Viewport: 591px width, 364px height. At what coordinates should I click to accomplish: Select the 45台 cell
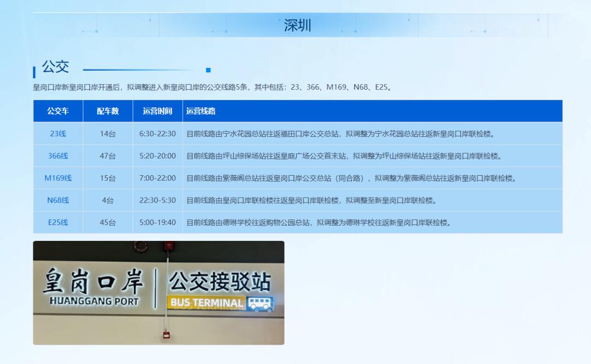pos(108,223)
